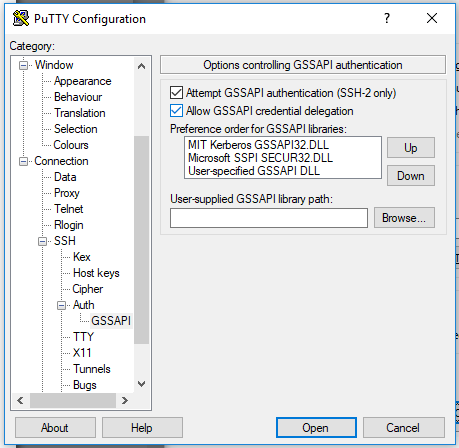Click the category tree scroll up arrow
The height and width of the screenshot is (448, 459).
pyautogui.click(x=141, y=66)
